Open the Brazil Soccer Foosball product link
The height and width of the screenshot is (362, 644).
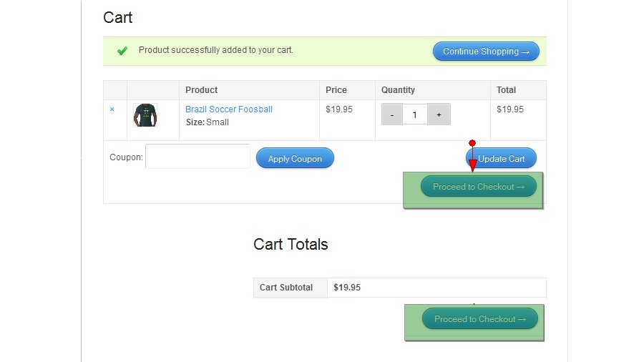229,109
